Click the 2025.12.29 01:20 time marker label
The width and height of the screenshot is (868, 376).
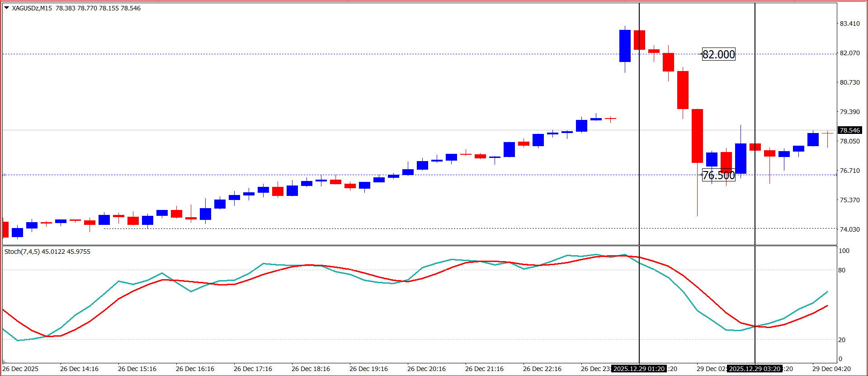pos(639,369)
